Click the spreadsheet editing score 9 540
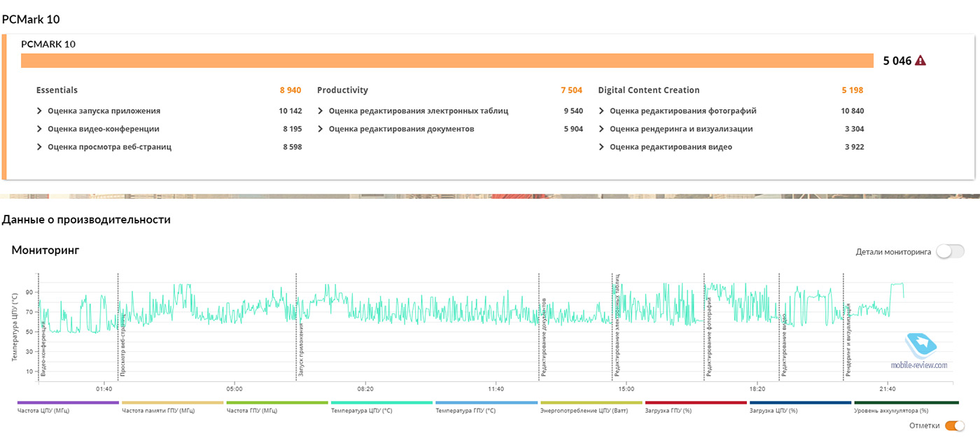980x445 pixels. (x=573, y=111)
